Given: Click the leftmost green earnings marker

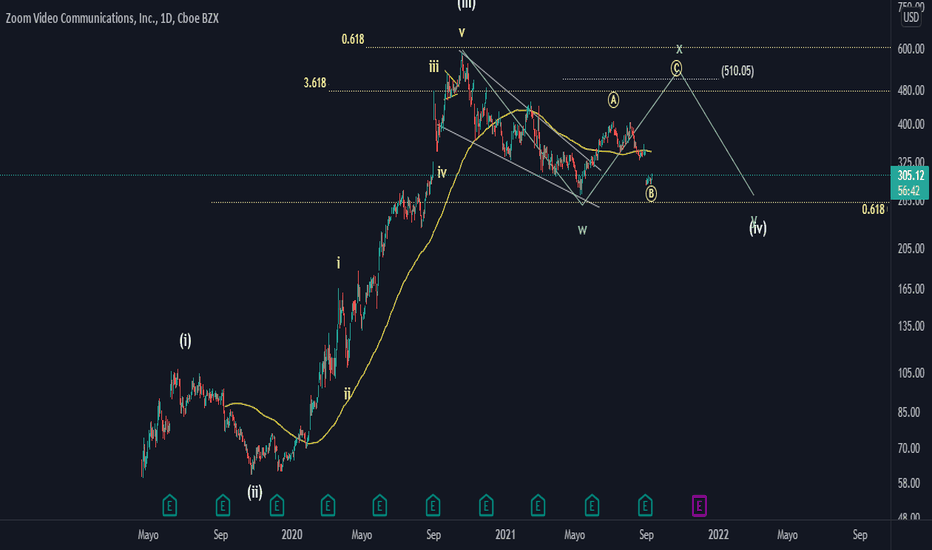Looking at the screenshot, I should tap(169, 505).
